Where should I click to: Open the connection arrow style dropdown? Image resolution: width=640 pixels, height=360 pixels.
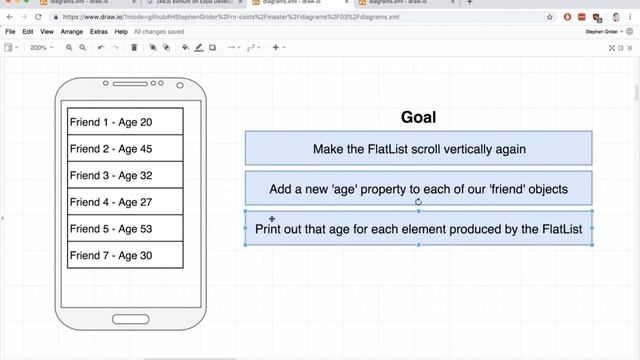point(234,48)
